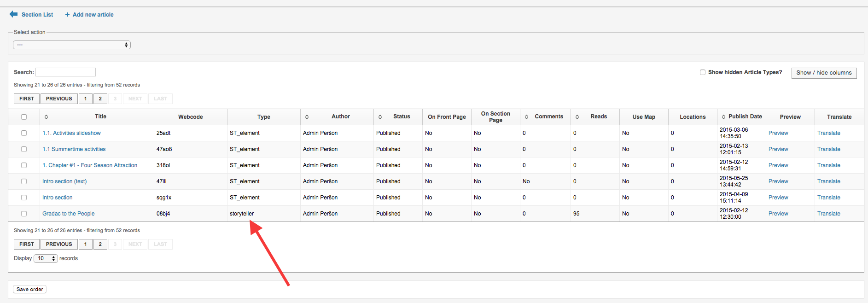This screenshot has width=868, height=303.
Task: Click the Use Map column header
Action: pos(644,117)
